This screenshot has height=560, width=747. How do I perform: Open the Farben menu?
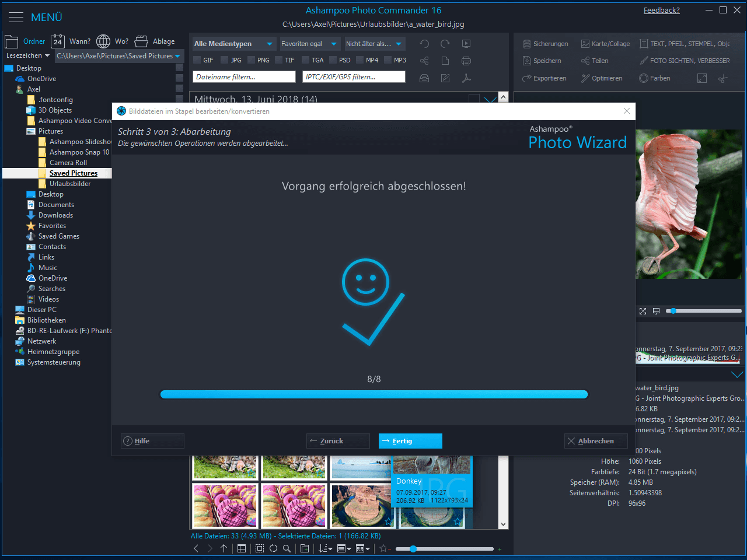click(654, 78)
